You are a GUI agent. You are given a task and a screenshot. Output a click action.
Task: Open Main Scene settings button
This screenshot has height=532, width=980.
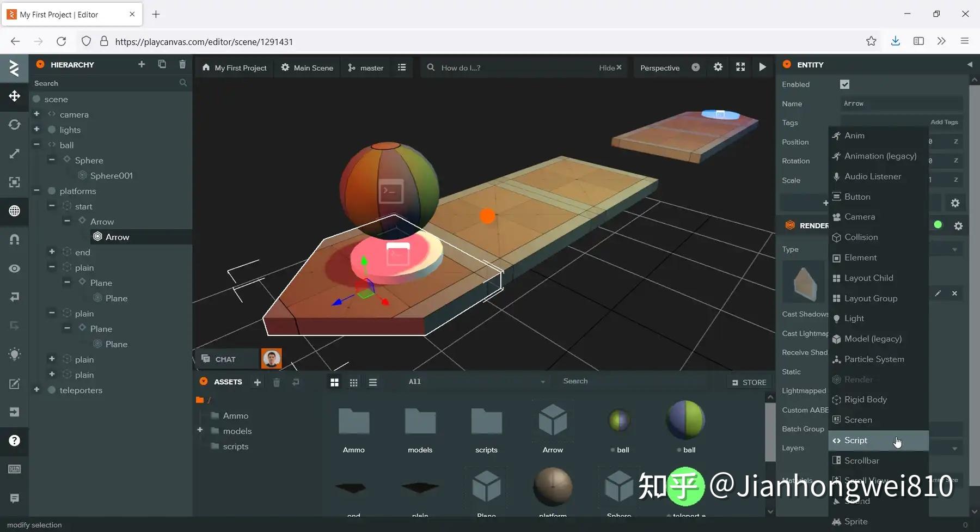pos(307,68)
